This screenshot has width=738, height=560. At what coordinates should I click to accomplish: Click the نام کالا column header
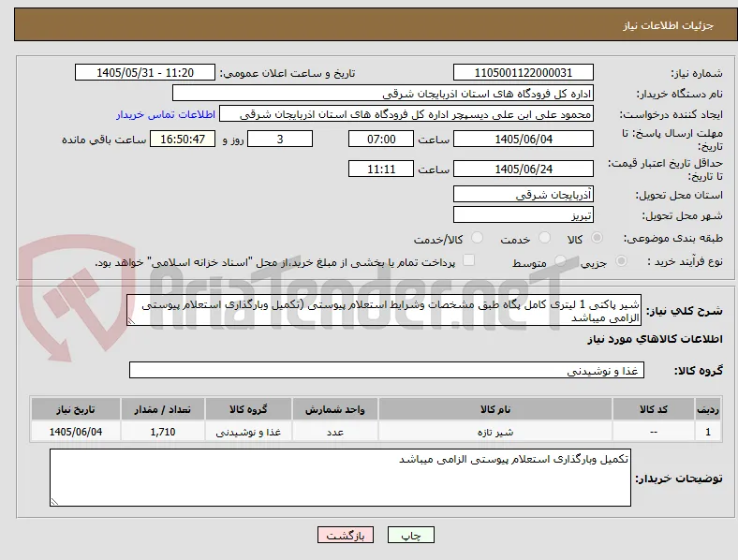[495, 409]
